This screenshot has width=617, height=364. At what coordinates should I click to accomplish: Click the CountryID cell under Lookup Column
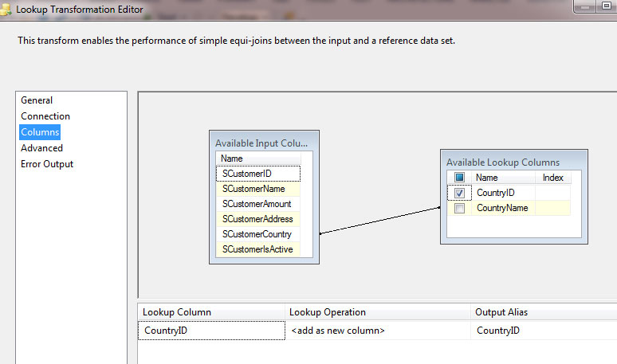tap(211, 331)
